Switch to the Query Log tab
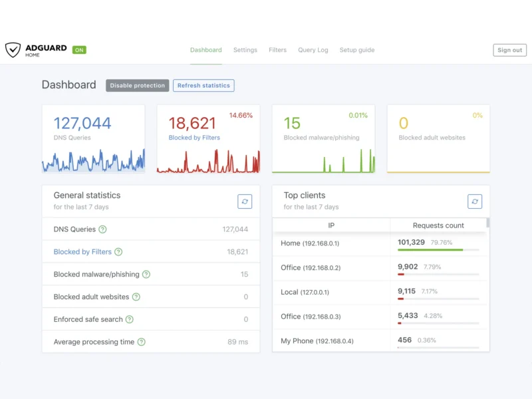 click(313, 50)
